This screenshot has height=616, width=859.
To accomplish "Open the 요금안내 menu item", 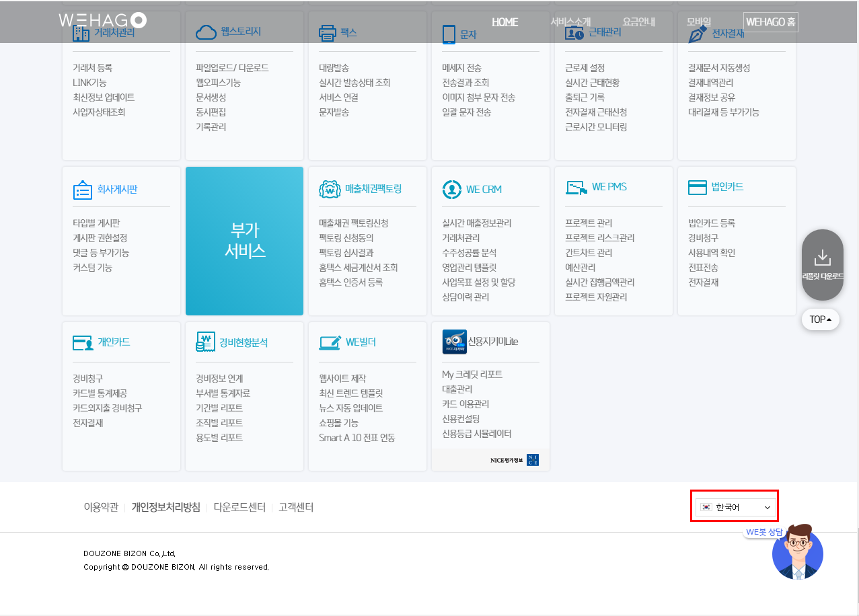I will 638,22.
